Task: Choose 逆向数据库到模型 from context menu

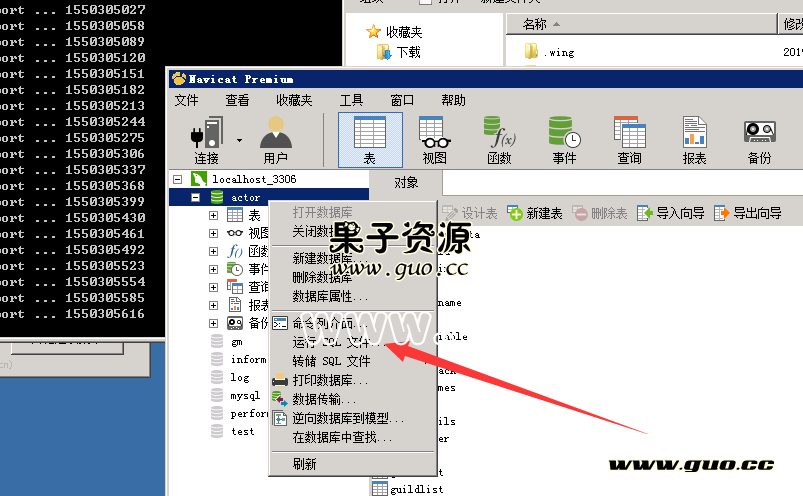Action: click(352, 418)
